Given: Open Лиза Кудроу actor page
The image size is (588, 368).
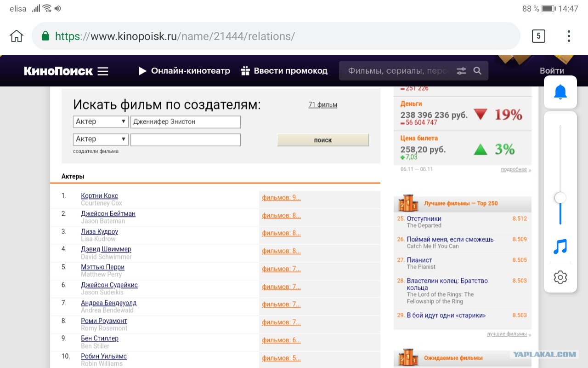Looking at the screenshot, I should (100, 231).
